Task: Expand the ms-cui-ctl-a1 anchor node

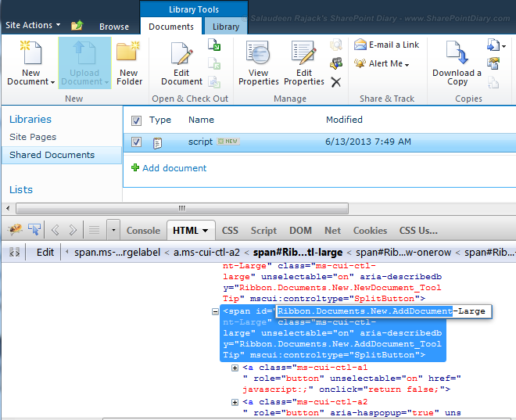Action: [x=235, y=368]
